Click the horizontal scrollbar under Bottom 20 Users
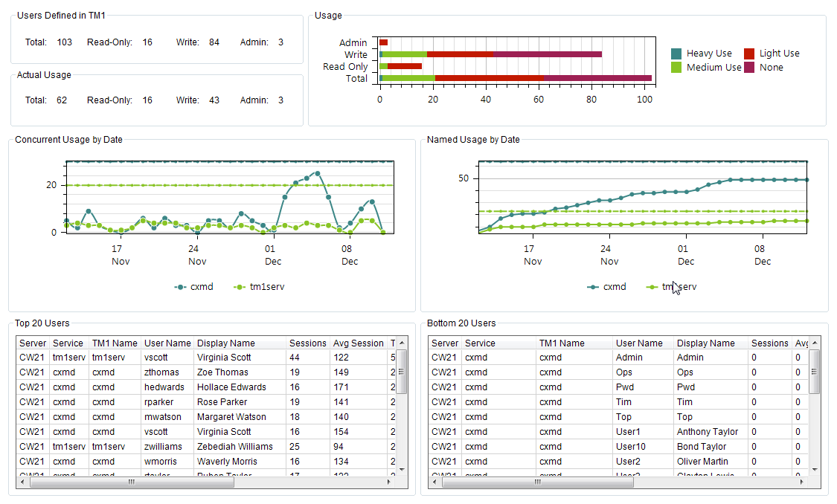The height and width of the screenshot is (504, 837). [536, 482]
